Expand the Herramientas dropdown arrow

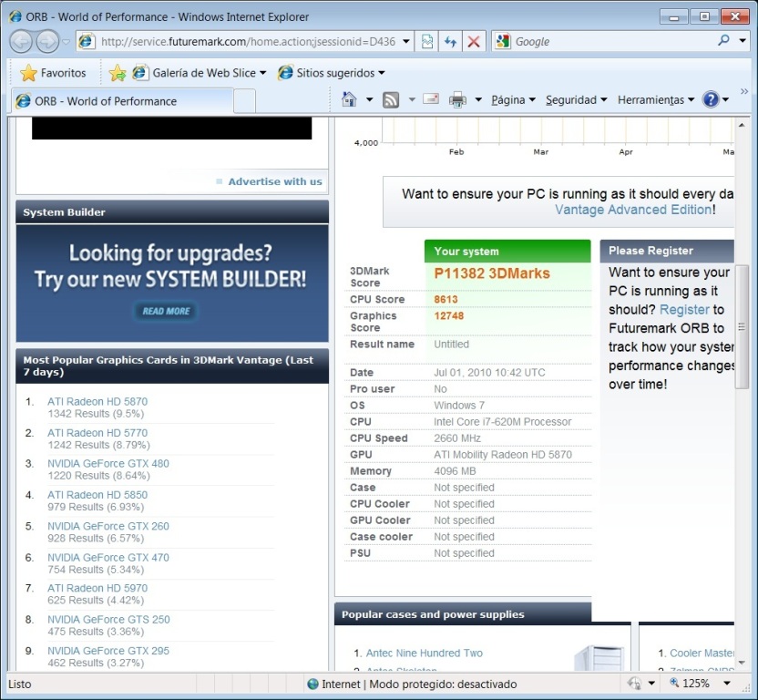point(691,100)
